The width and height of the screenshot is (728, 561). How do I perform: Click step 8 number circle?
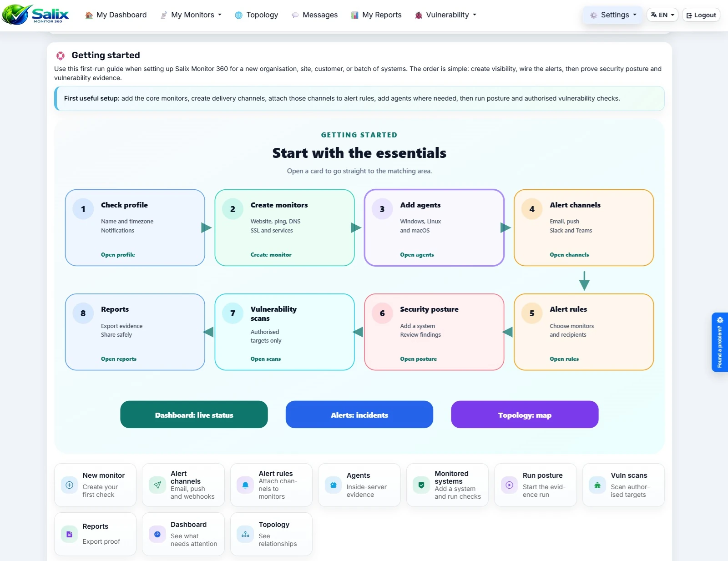83,313
